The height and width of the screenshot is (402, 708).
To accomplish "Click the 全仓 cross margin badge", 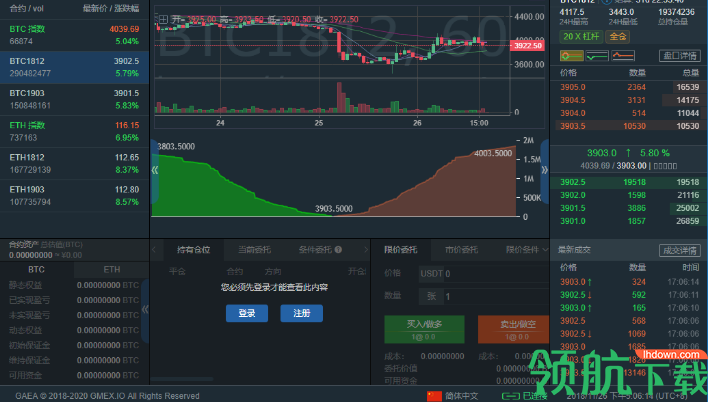I will 617,37.
